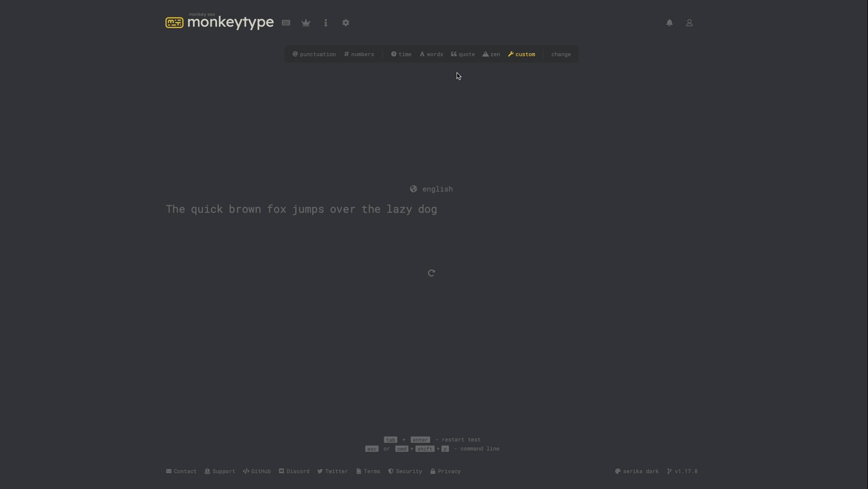Image resolution: width=868 pixels, height=489 pixels.
Task: Open the Discord footer link
Action: coord(294,471)
